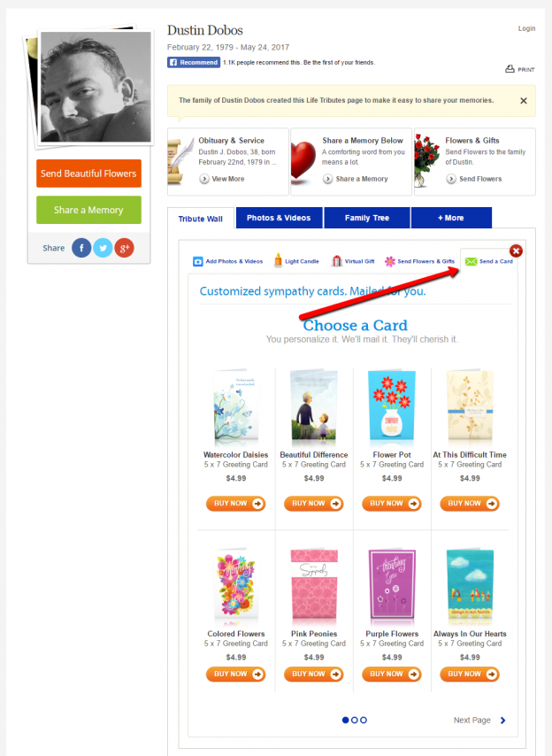Image resolution: width=552 pixels, height=756 pixels.
Task: Switch to Photos & Videos tab
Action: click(x=279, y=218)
